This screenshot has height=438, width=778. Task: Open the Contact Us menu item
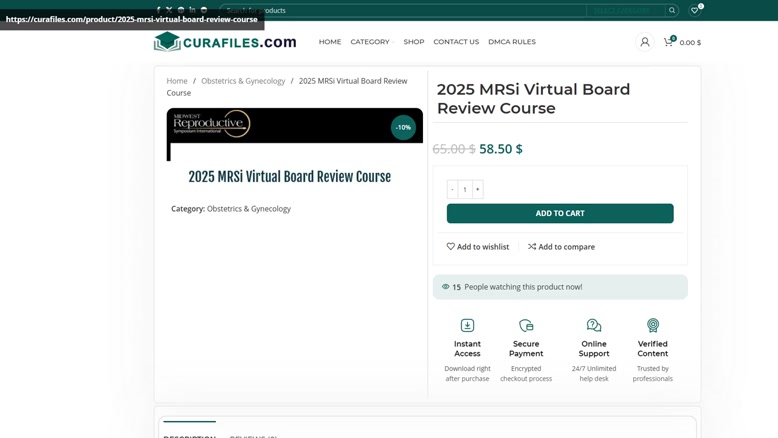point(456,42)
